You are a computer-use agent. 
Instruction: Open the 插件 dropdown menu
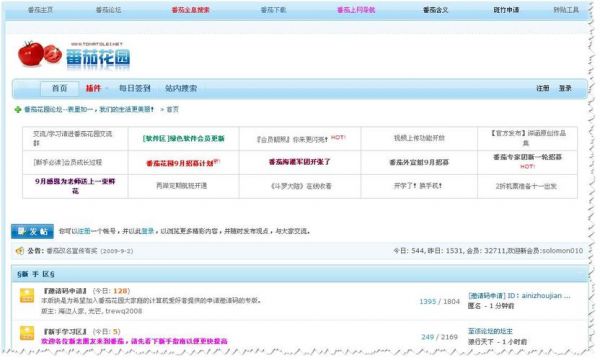point(93,88)
